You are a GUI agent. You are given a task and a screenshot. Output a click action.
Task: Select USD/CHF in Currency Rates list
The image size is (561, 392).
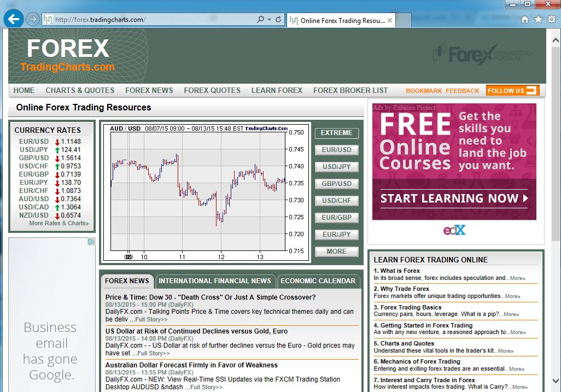pos(34,166)
